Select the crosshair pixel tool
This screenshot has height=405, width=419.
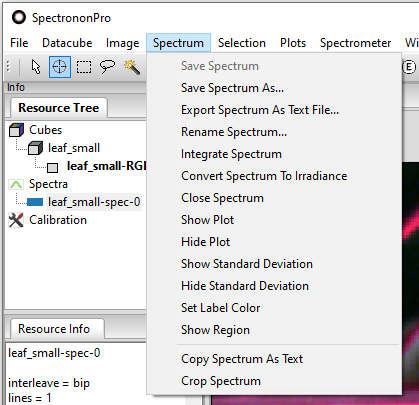click(60, 67)
